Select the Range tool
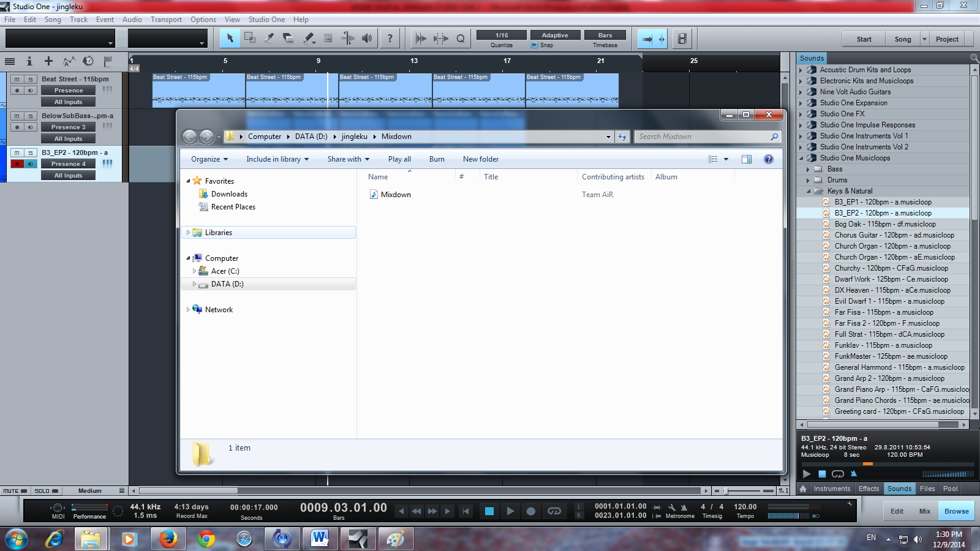 pyautogui.click(x=249, y=39)
